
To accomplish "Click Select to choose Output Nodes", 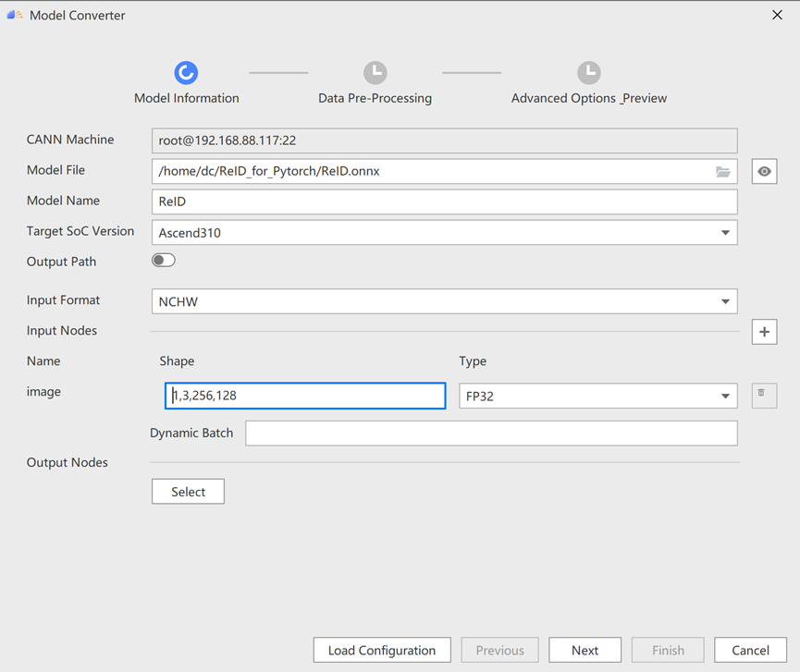I will pyautogui.click(x=188, y=491).
